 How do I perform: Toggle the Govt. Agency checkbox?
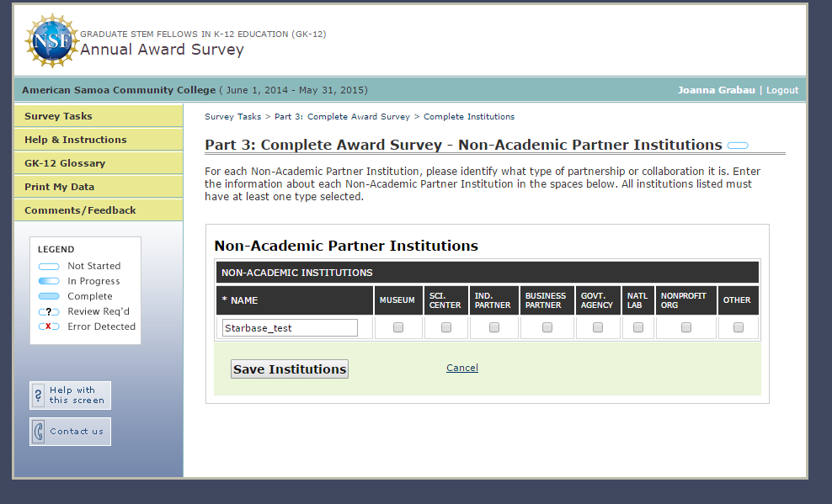point(597,327)
